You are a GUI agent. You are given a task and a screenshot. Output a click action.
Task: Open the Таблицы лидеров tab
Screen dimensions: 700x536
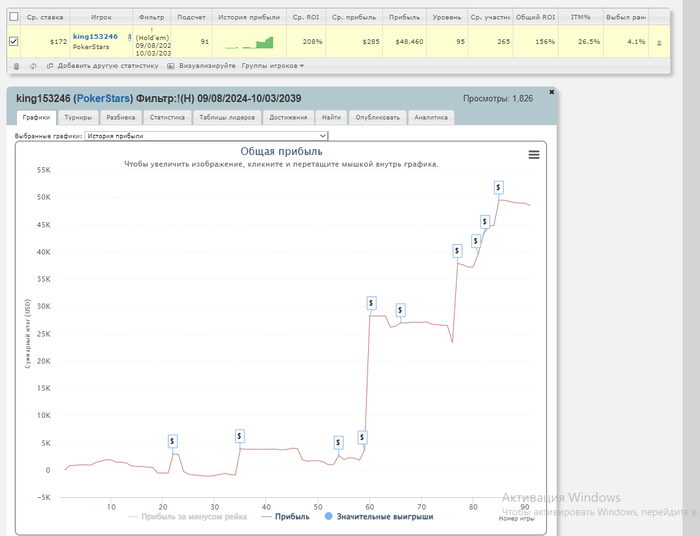point(227,117)
